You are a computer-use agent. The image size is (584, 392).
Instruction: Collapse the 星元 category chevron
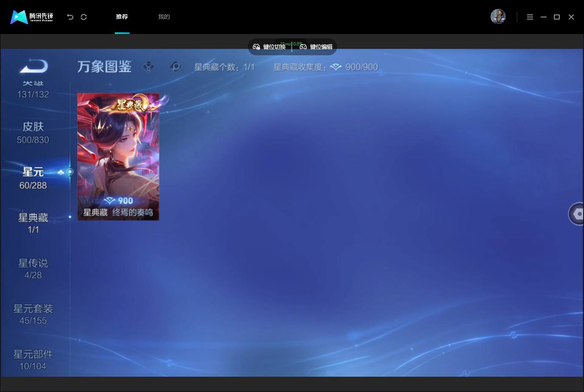click(61, 172)
